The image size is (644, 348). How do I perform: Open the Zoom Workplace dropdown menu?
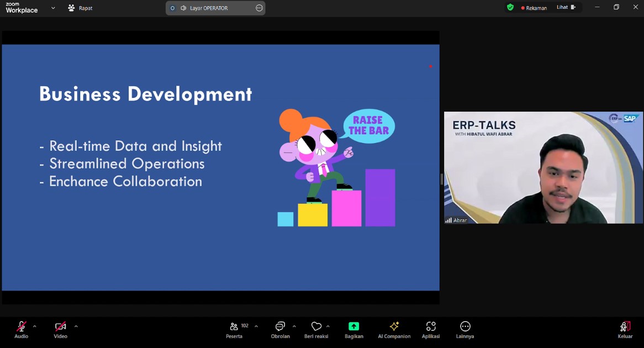[53, 8]
